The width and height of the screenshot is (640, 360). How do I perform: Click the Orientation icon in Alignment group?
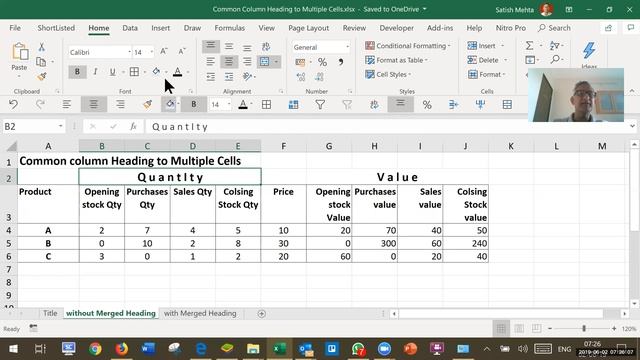click(247, 76)
